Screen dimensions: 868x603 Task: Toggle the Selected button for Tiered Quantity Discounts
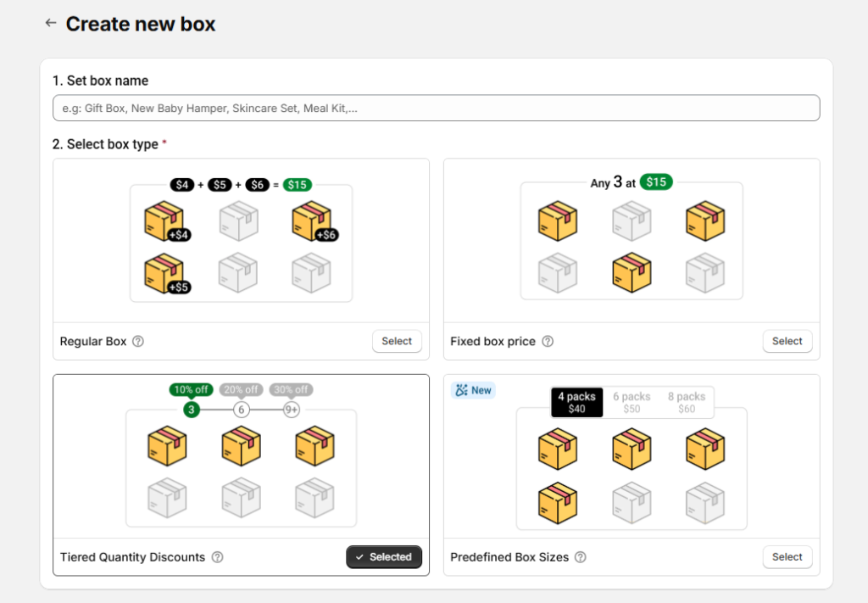click(384, 557)
